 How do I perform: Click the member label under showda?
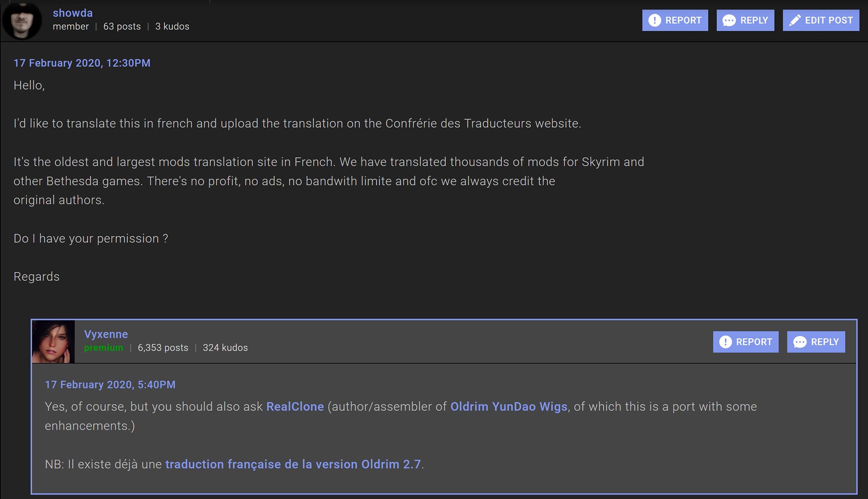click(71, 26)
